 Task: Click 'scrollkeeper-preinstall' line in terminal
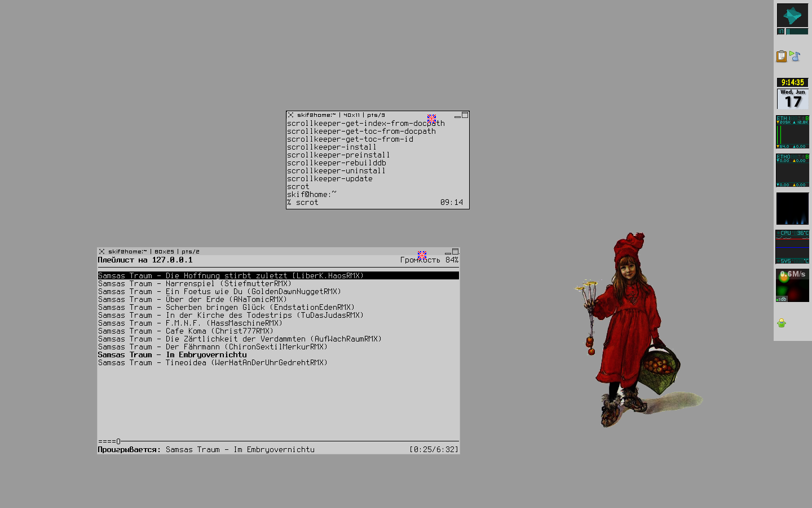pyautogui.click(x=339, y=155)
